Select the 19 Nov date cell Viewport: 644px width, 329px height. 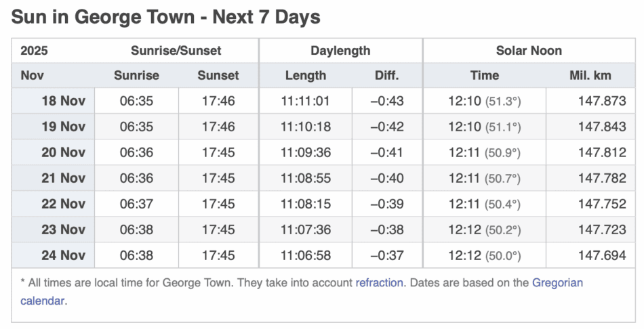(63, 127)
